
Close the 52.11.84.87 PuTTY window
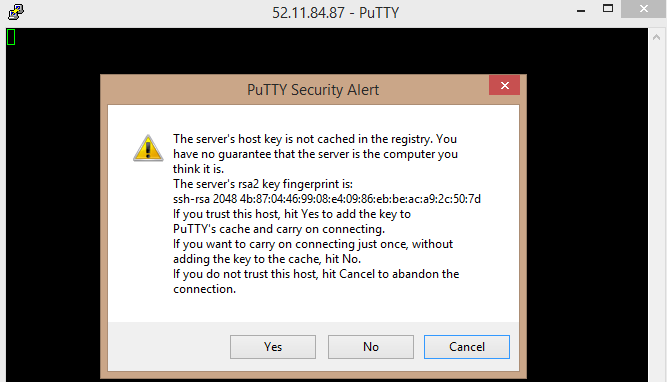[644, 9]
